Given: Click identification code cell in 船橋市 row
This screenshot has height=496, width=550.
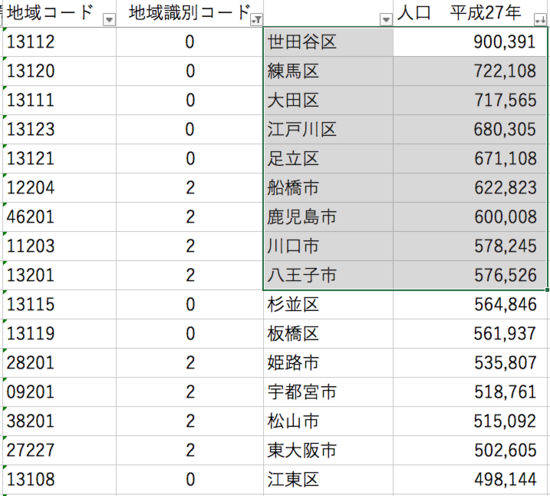Looking at the screenshot, I should click(190, 188).
